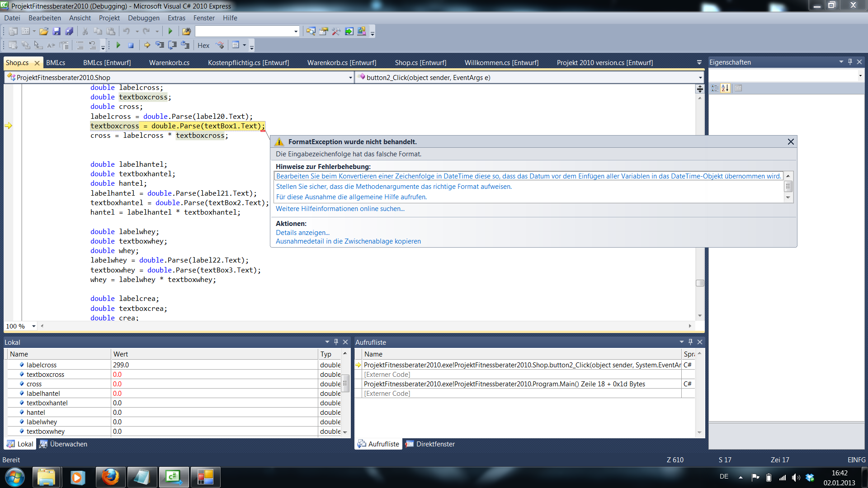Open the Eigenschaften object selector dropdown

click(860, 75)
